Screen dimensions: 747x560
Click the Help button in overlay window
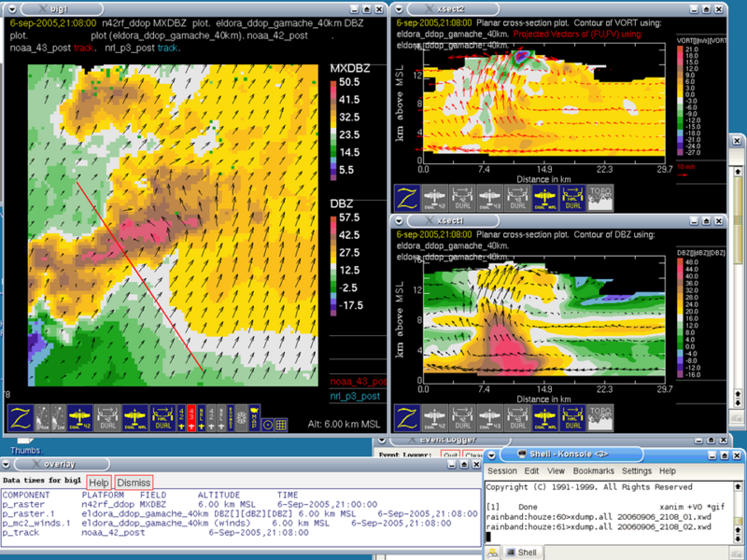click(98, 482)
